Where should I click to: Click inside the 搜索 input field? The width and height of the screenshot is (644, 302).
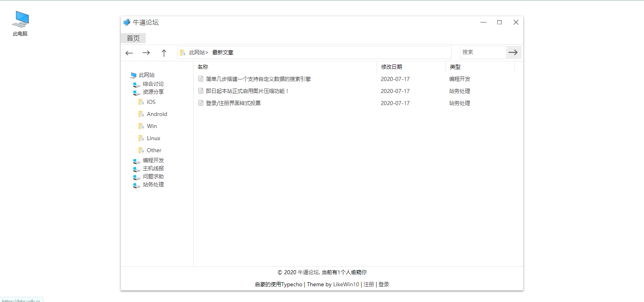pos(483,52)
